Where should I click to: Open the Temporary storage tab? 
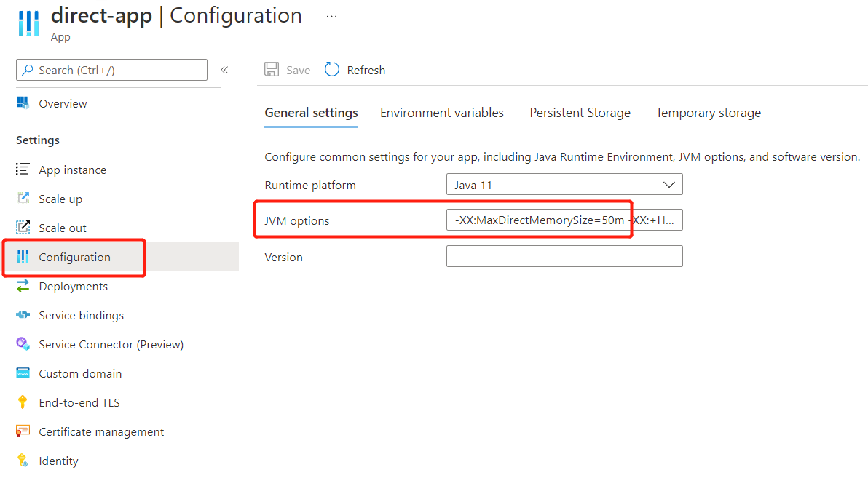click(x=708, y=113)
